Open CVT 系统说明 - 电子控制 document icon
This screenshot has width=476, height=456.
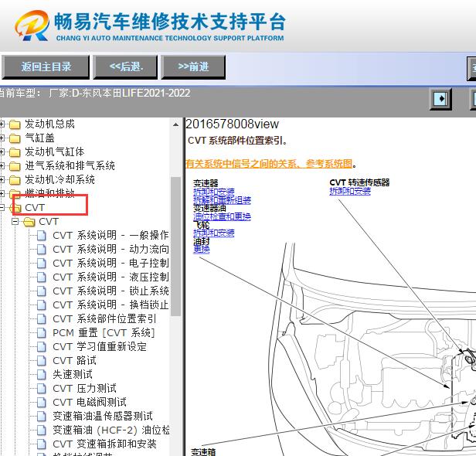click(42, 264)
